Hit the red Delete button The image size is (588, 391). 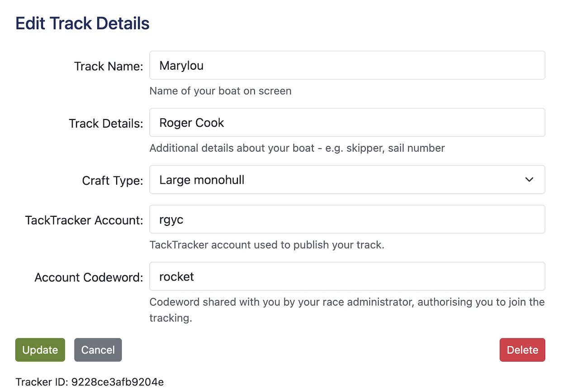tap(522, 350)
